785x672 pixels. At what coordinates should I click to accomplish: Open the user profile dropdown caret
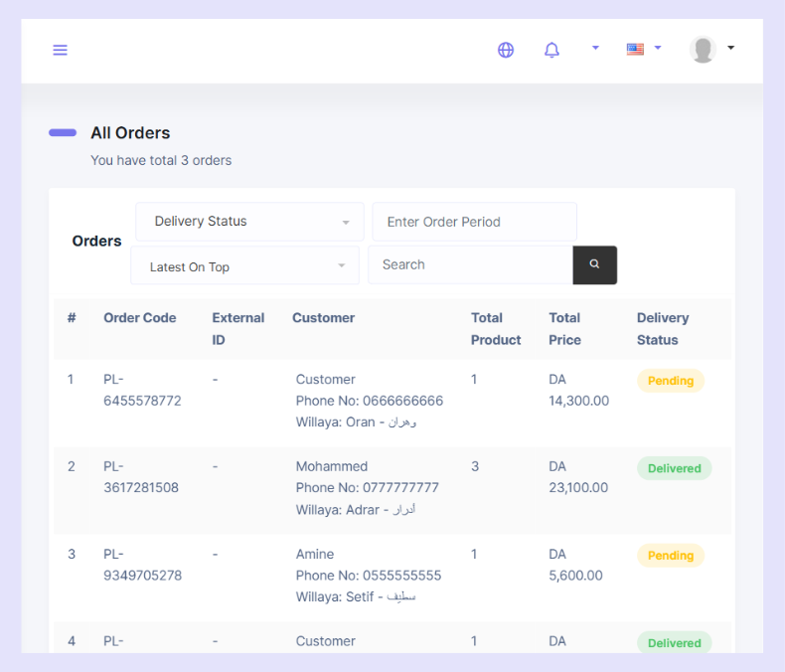pyautogui.click(x=731, y=48)
